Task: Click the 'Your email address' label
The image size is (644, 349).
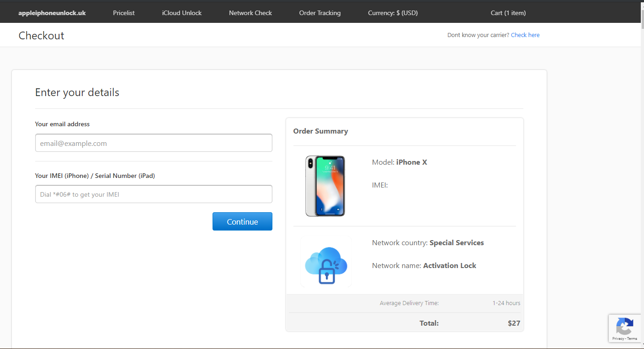Action: (x=62, y=124)
